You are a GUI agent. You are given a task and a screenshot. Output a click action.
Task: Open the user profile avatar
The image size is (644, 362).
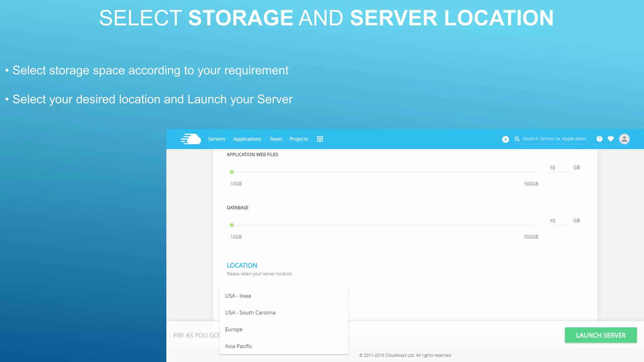click(x=624, y=139)
